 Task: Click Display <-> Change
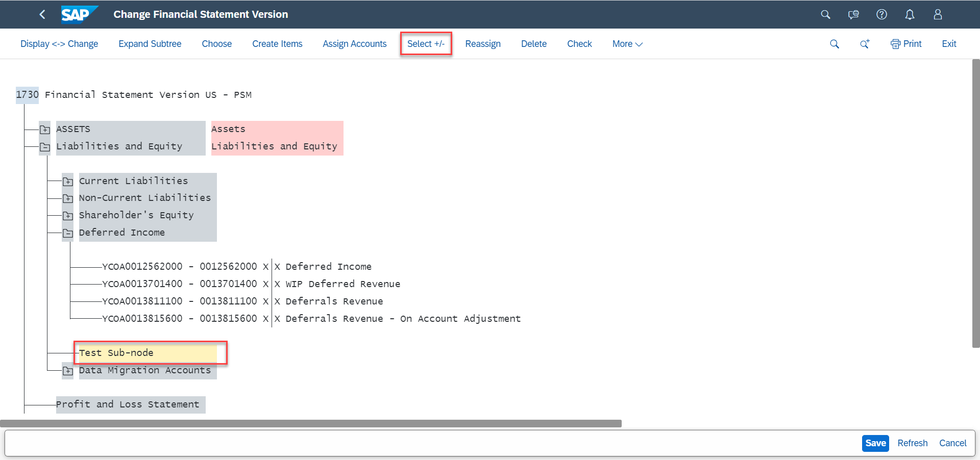(x=59, y=44)
